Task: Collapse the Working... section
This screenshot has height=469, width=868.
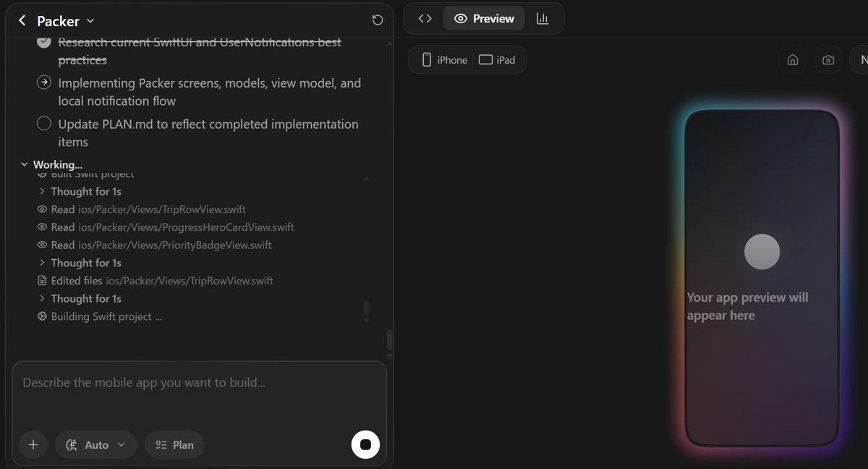Action: pos(52,165)
